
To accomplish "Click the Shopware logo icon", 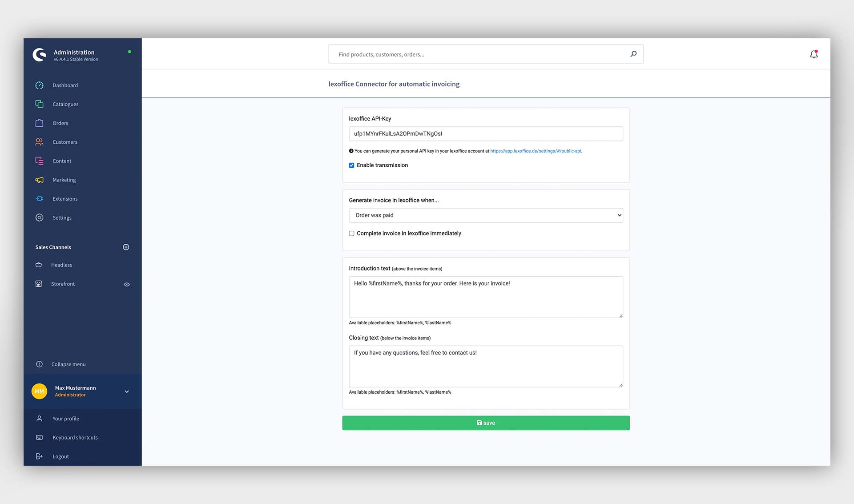I will tap(40, 55).
